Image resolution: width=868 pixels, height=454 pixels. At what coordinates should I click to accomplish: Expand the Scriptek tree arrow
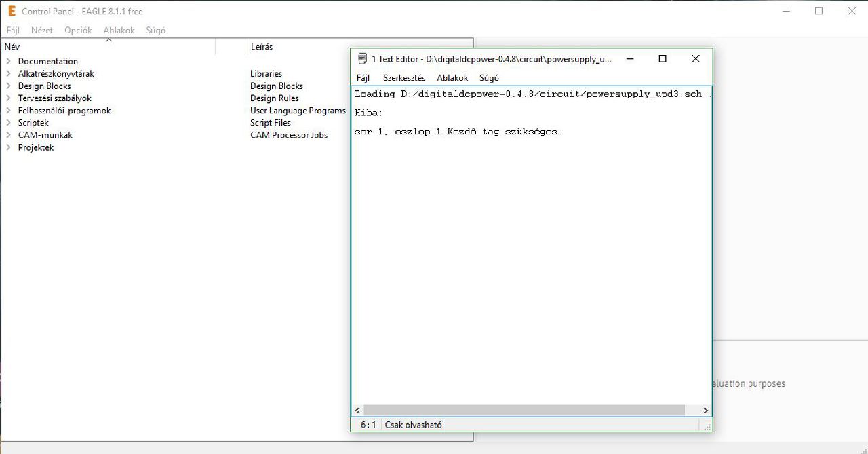tap(9, 123)
